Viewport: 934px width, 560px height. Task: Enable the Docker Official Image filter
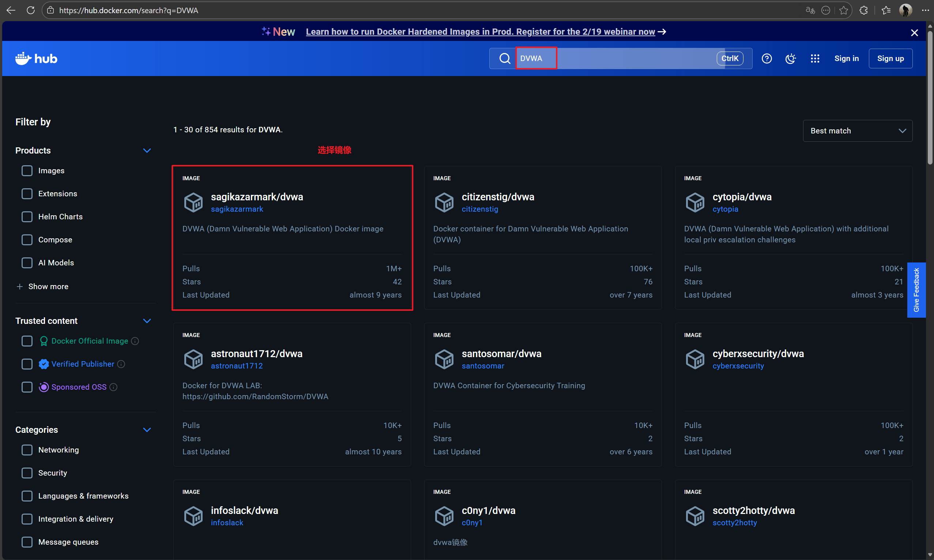(x=27, y=341)
